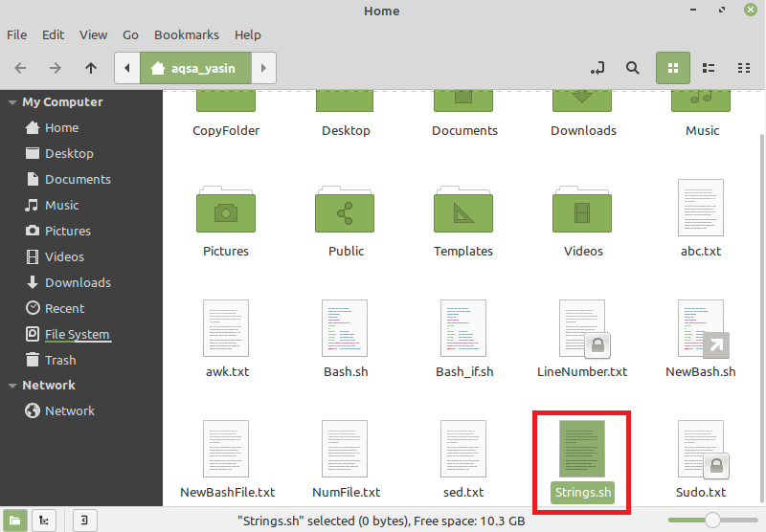
Task: Switch to compact view mode
Action: [x=744, y=68]
